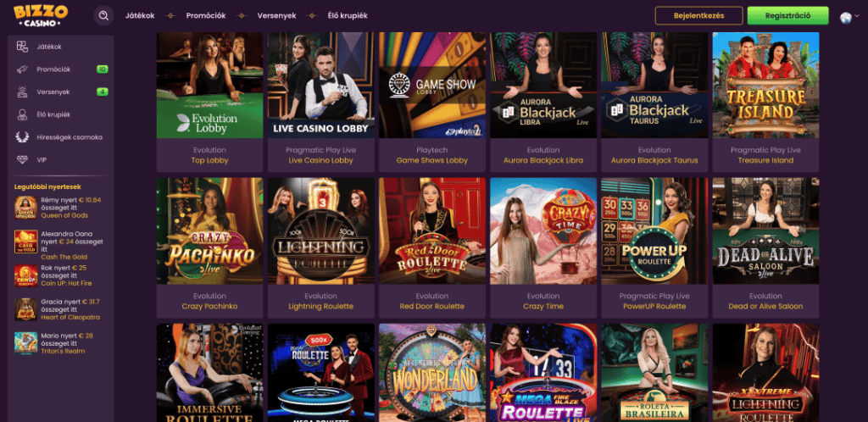This screenshot has width=868, height=422.
Task: Go to Versenyek in the top menu
Action: [x=277, y=15]
